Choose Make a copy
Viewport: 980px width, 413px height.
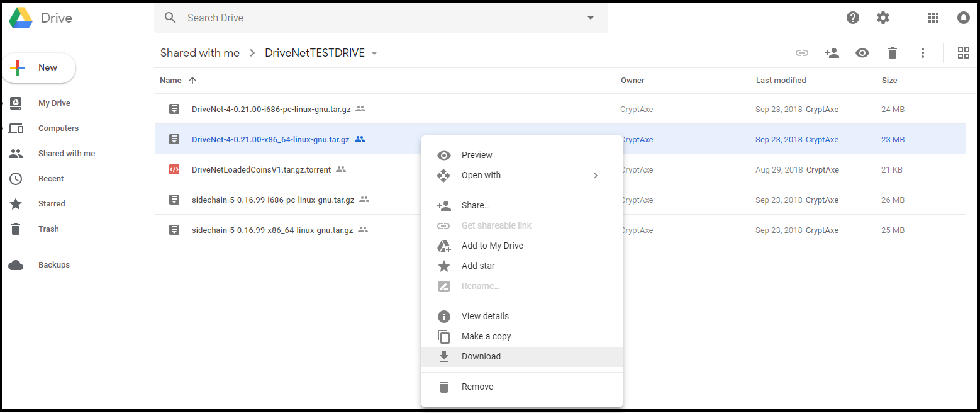point(522,336)
